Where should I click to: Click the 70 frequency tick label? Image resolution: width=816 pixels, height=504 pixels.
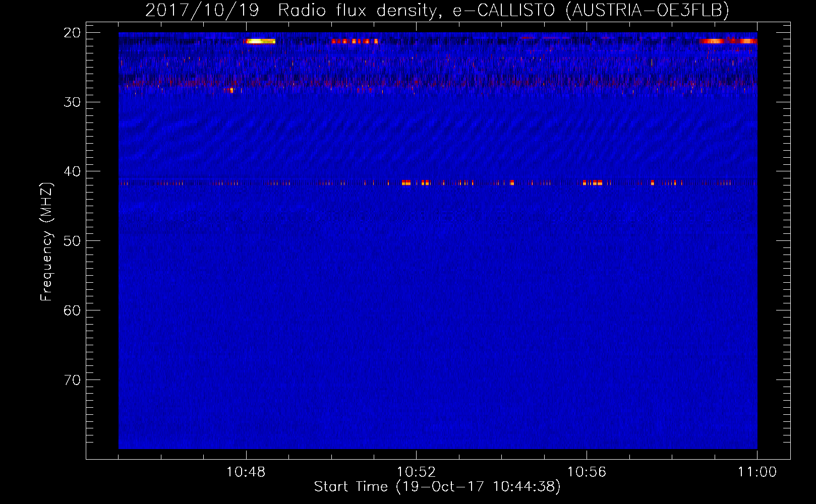[x=72, y=380]
